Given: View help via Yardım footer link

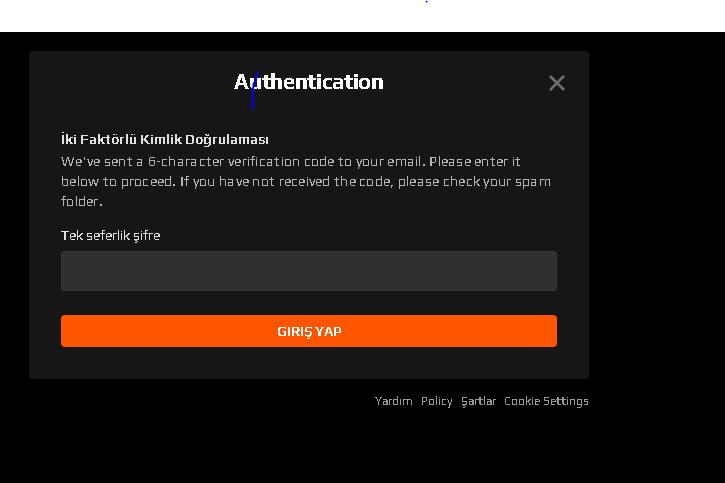Looking at the screenshot, I should (x=393, y=401).
